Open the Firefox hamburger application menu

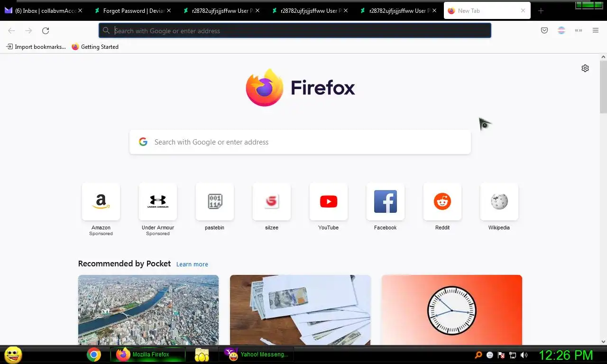click(596, 31)
